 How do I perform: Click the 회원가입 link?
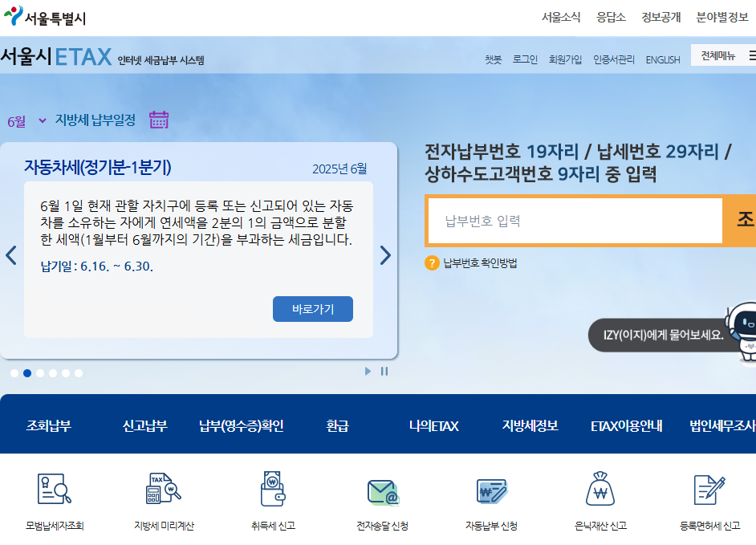(565, 59)
